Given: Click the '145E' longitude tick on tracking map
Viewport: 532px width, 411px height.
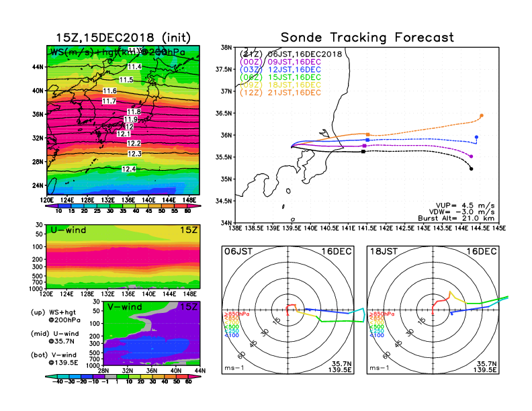Looking at the screenshot, I should pos(499,228).
